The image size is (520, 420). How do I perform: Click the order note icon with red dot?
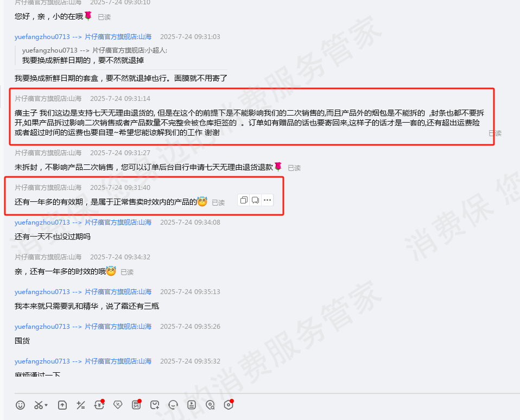pos(136,404)
